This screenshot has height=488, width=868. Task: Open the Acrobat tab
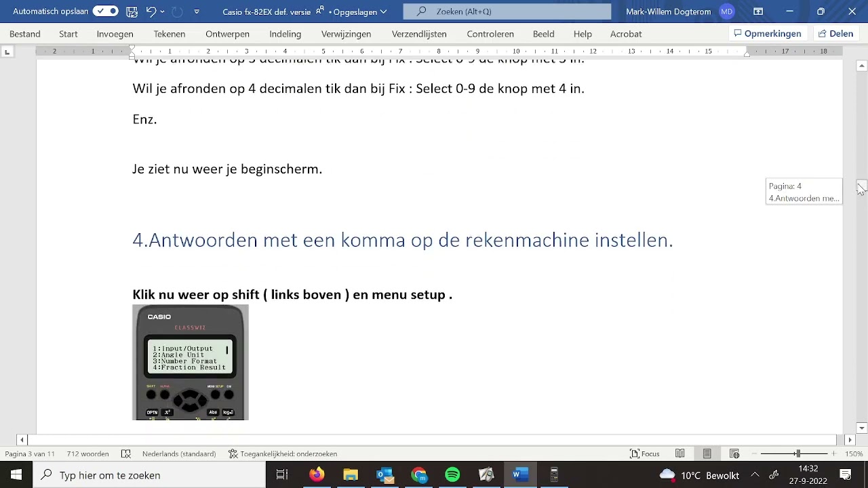click(626, 34)
